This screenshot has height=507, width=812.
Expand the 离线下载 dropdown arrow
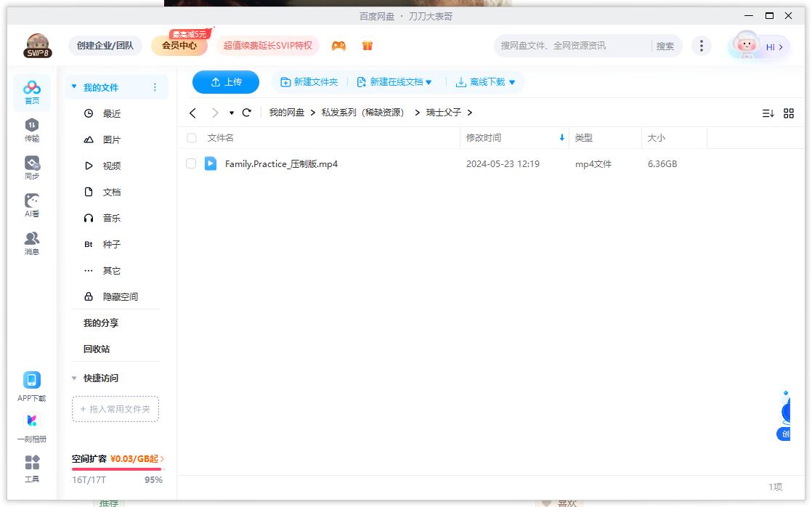512,83
